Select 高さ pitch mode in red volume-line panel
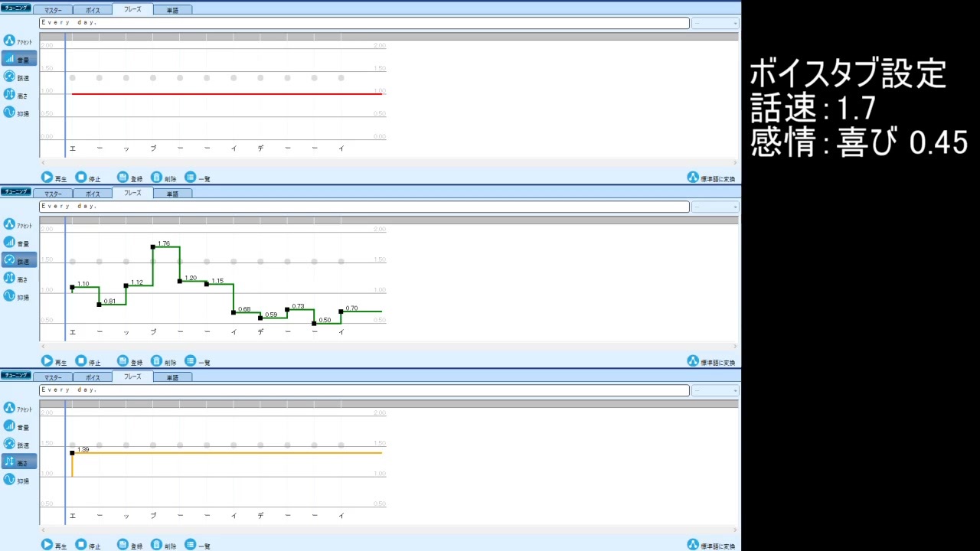980x551 pixels. [x=18, y=94]
